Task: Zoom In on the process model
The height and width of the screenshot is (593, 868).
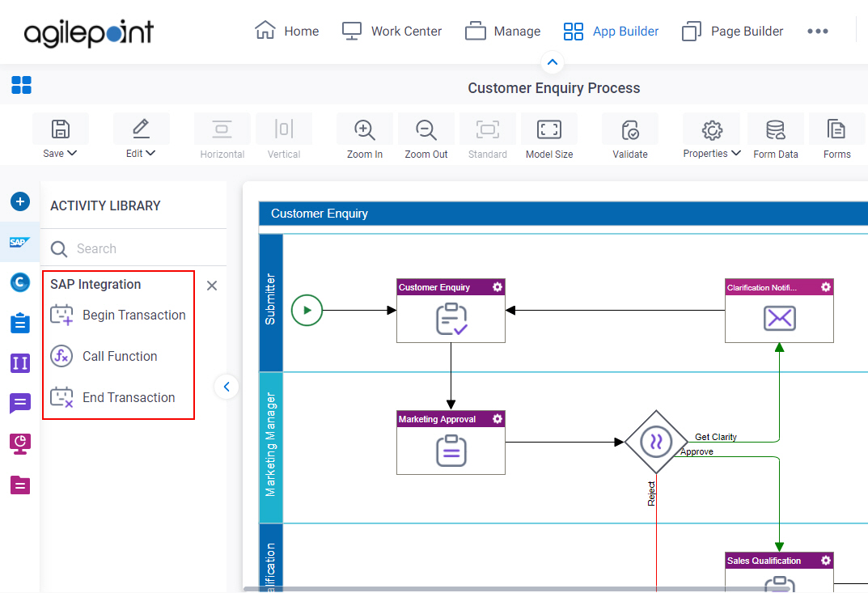Action: pyautogui.click(x=364, y=137)
